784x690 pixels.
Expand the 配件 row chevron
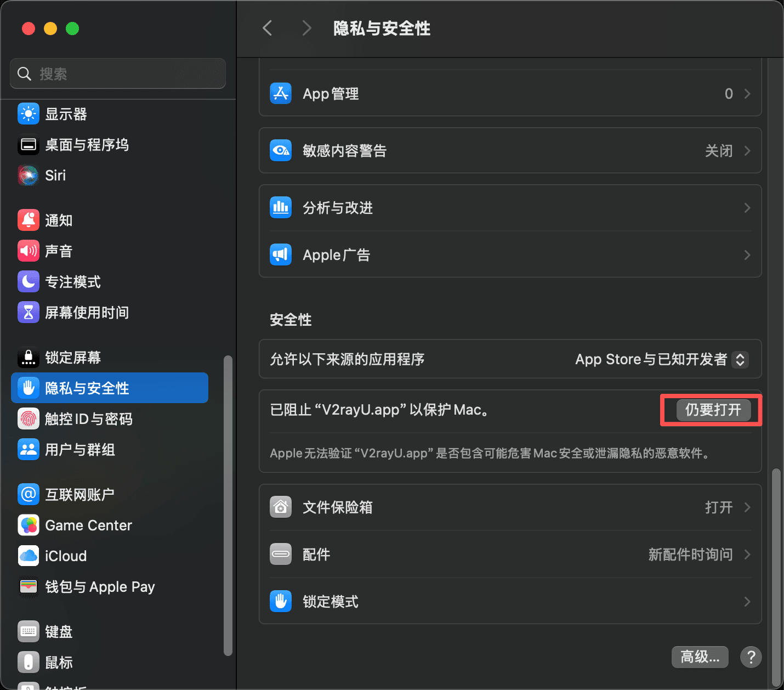pyautogui.click(x=747, y=555)
